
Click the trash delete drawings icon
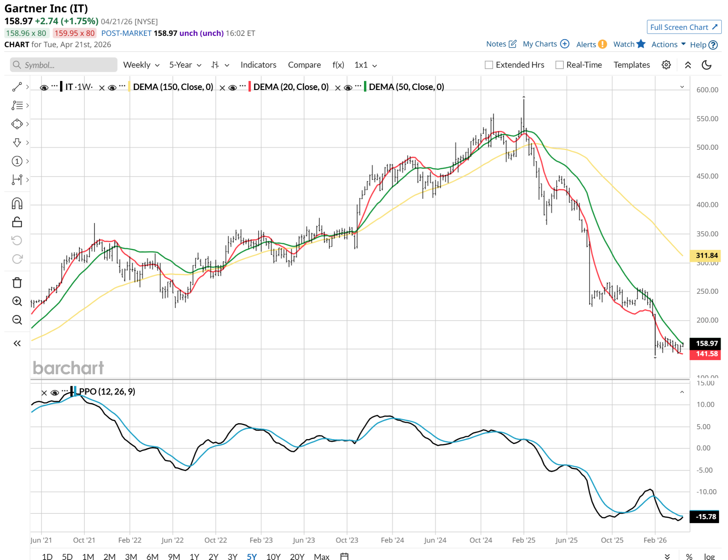click(17, 283)
